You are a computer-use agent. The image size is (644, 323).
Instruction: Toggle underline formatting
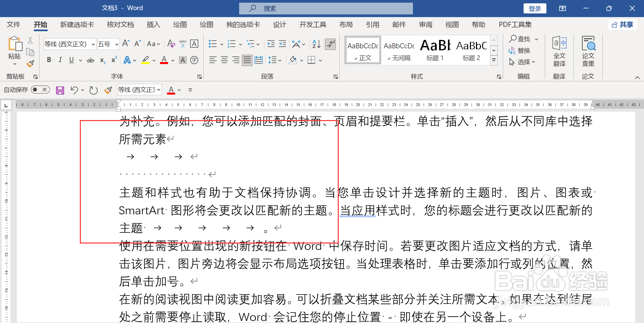tap(71, 60)
